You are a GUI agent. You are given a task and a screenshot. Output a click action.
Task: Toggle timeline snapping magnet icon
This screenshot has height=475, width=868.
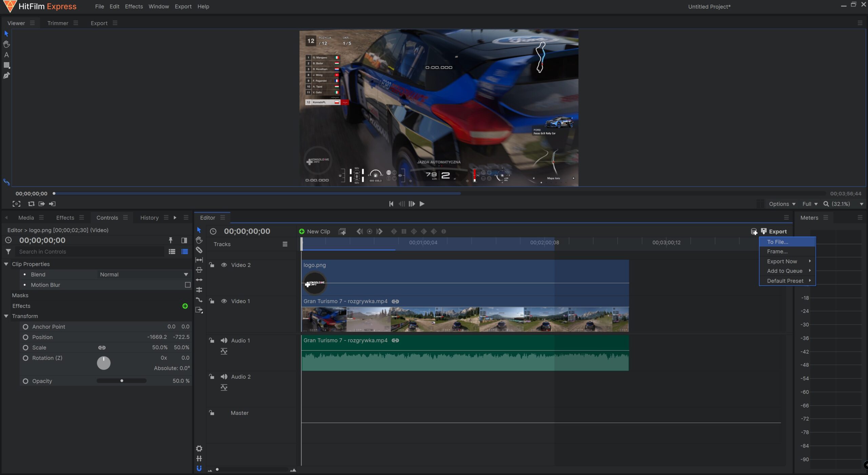(199, 469)
